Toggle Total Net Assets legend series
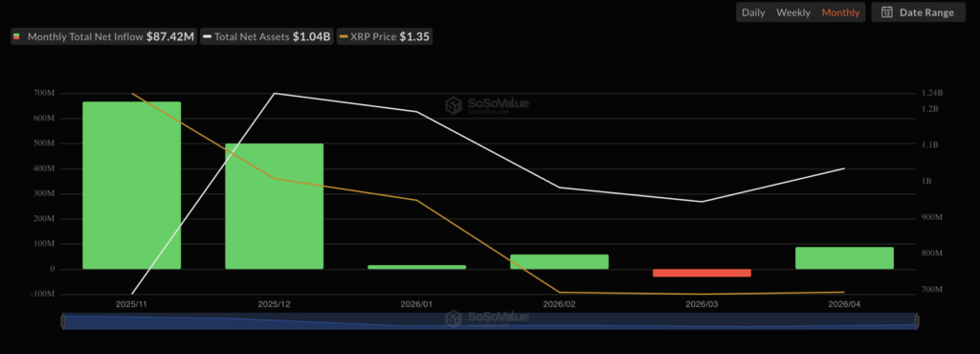Viewport: 980px width, 354px height. (x=267, y=37)
